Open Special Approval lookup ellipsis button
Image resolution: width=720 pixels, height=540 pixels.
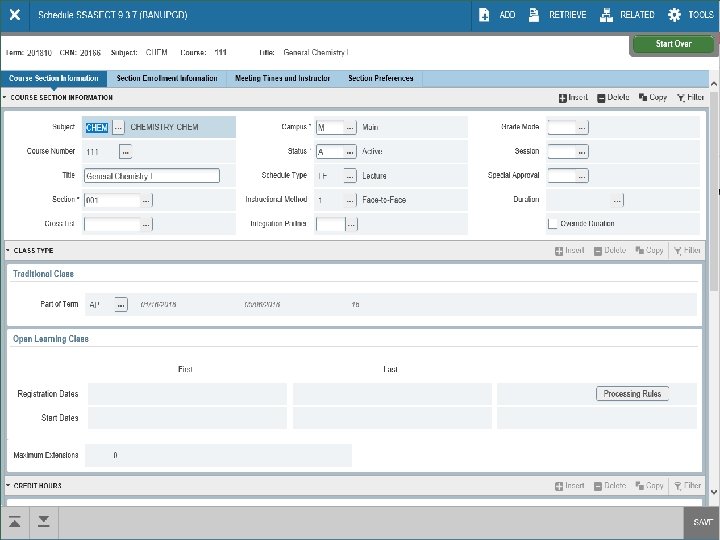[582, 176]
